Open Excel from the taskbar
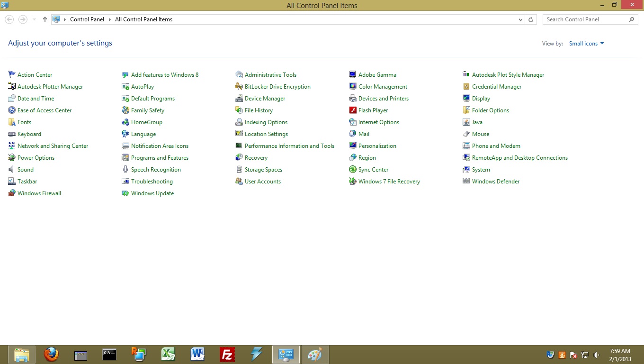The width and height of the screenshot is (644, 364). 168,355
